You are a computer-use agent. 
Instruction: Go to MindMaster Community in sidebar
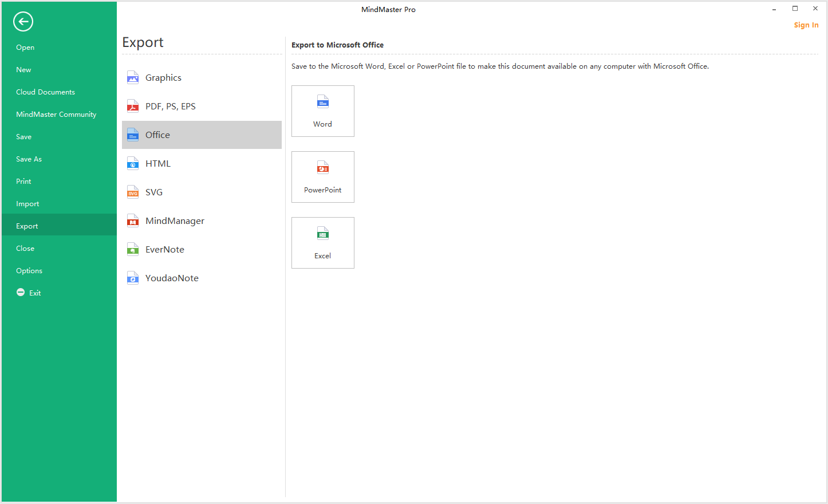click(56, 115)
